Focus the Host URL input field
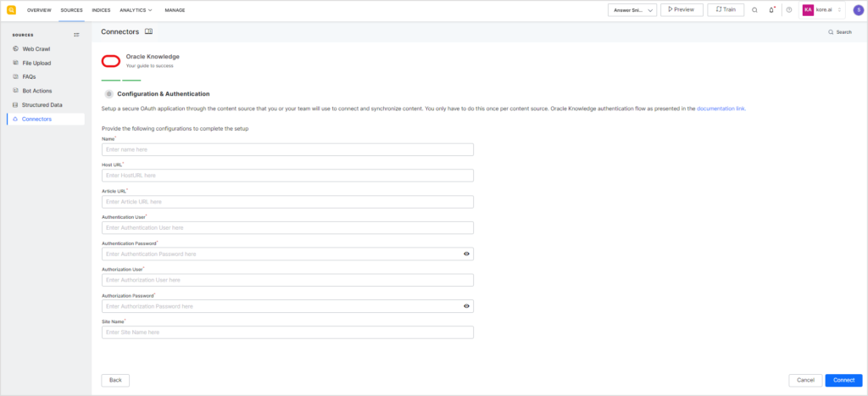868x396 pixels. 287,176
